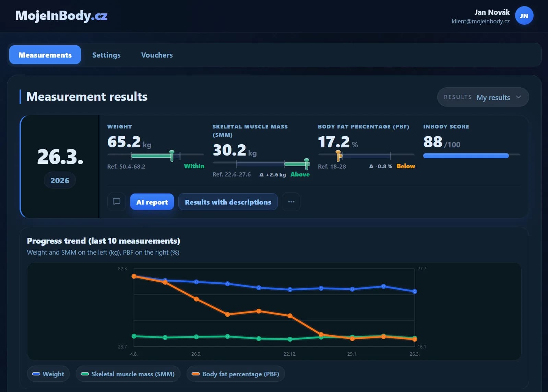Click the PBF range slider marker

(338, 156)
